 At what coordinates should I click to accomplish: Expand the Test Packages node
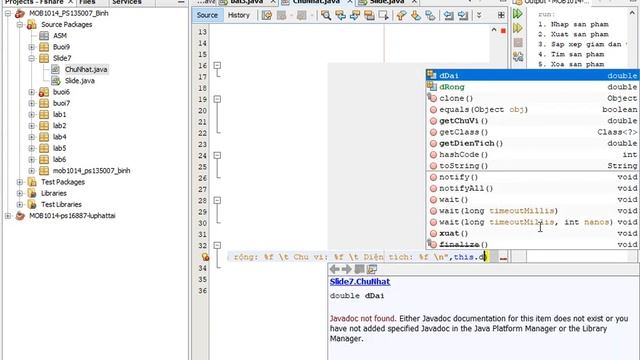click(x=20, y=182)
